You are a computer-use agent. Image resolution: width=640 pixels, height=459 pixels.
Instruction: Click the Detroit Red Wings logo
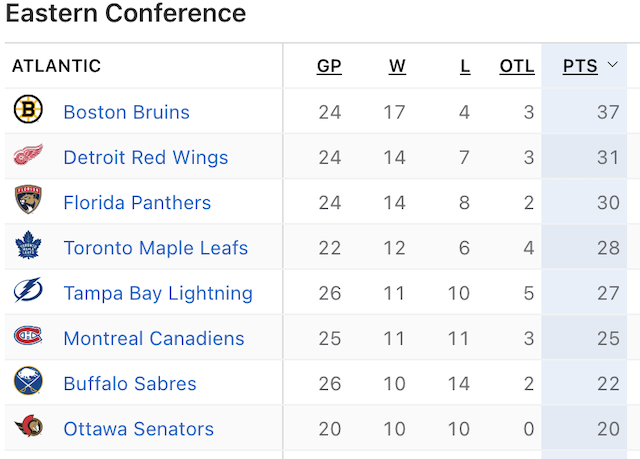[28, 154]
